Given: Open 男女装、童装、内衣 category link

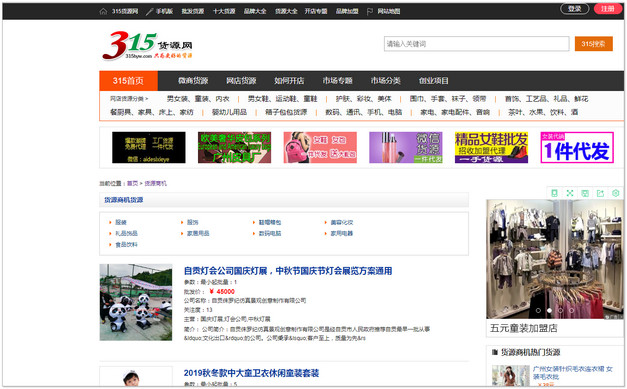Looking at the screenshot, I should (x=198, y=99).
